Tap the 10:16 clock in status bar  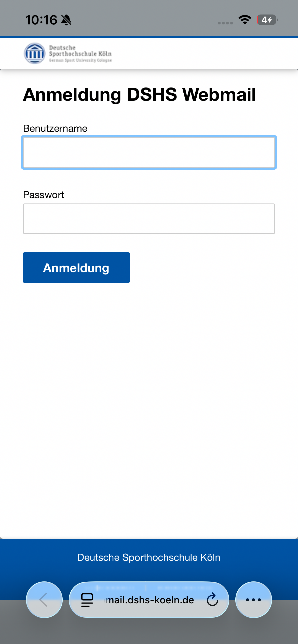[x=41, y=20]
